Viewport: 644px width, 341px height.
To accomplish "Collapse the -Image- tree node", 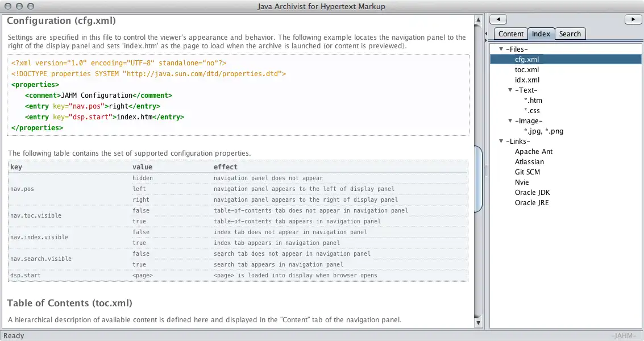I will pyautogui.click(x=510, y=121).
